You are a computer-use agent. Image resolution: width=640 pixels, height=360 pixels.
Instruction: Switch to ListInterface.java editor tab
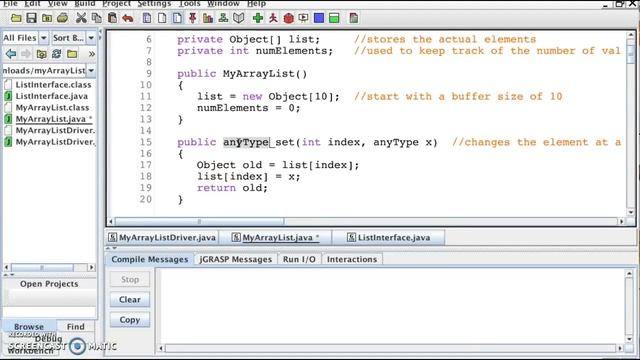[388, 238]
